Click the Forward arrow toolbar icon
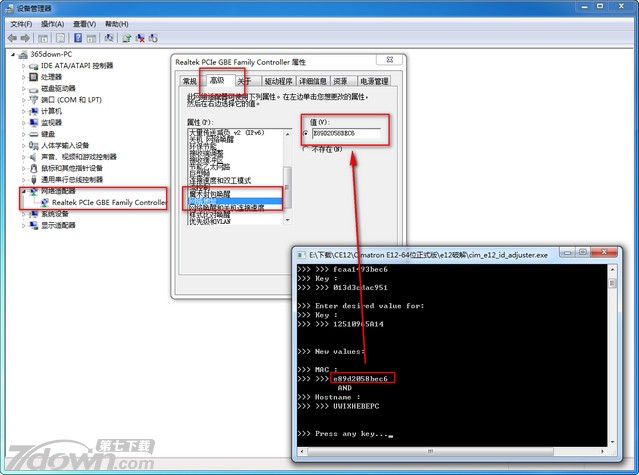The width and height of the screenshot is (639, 475). click(25, 38)
